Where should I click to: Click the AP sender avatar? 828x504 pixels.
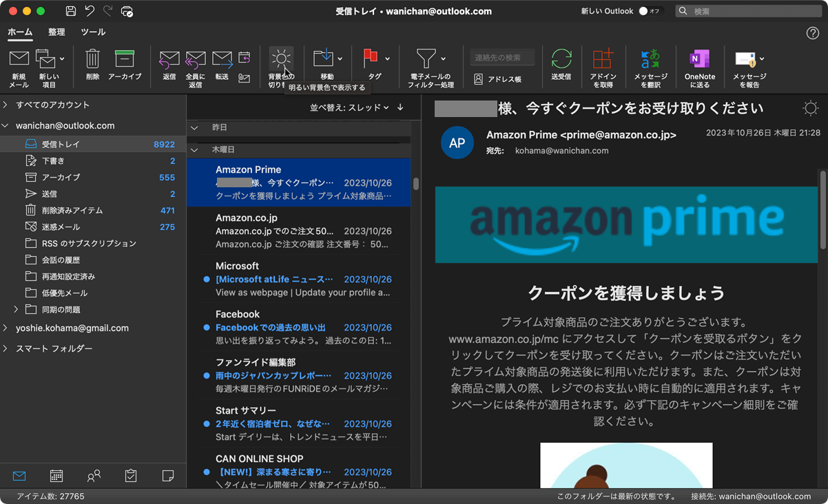pos(457,143)
